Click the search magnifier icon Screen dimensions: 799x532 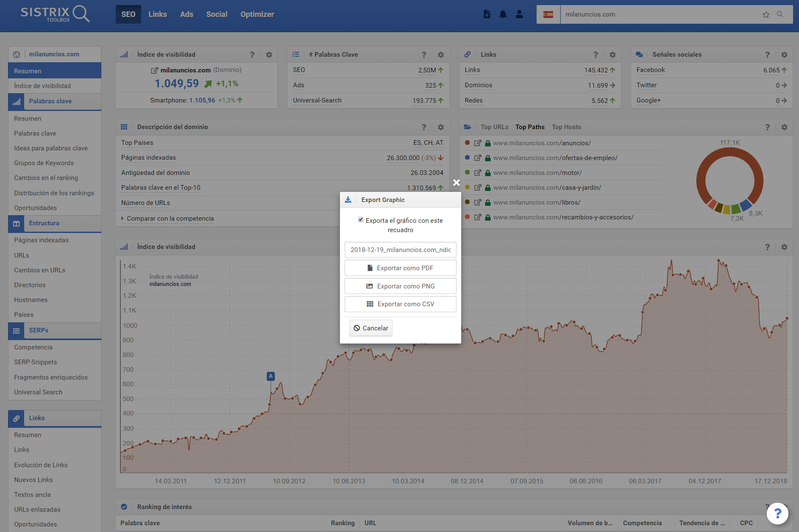pos(780,14)
